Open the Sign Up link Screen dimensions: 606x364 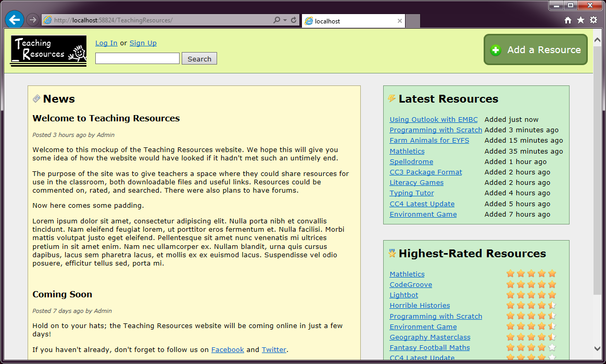143,43
